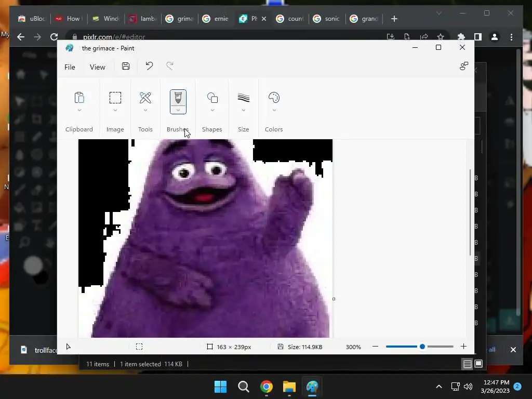
Task: Open the volume control in system tray
Action: click(468, 387)
